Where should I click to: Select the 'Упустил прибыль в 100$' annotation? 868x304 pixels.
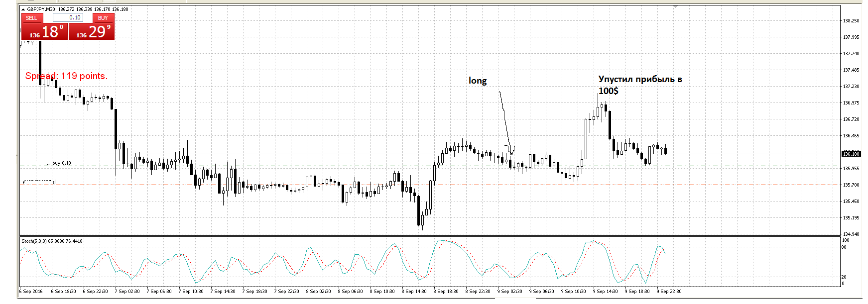point(639,85)
